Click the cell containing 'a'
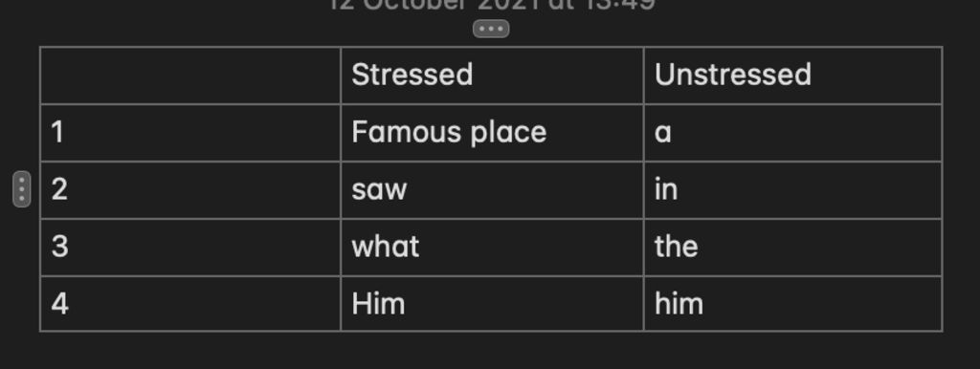 792,133
